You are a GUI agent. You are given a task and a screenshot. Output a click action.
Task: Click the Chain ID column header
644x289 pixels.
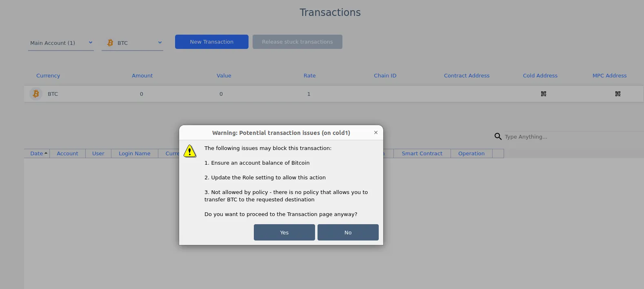tap(385, 75)
